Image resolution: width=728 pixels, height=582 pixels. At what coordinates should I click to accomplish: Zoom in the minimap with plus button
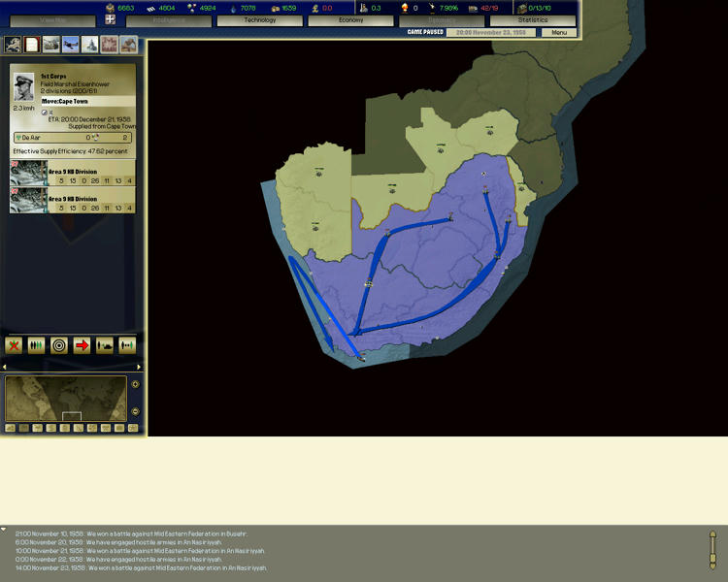[x=135, y=384]
